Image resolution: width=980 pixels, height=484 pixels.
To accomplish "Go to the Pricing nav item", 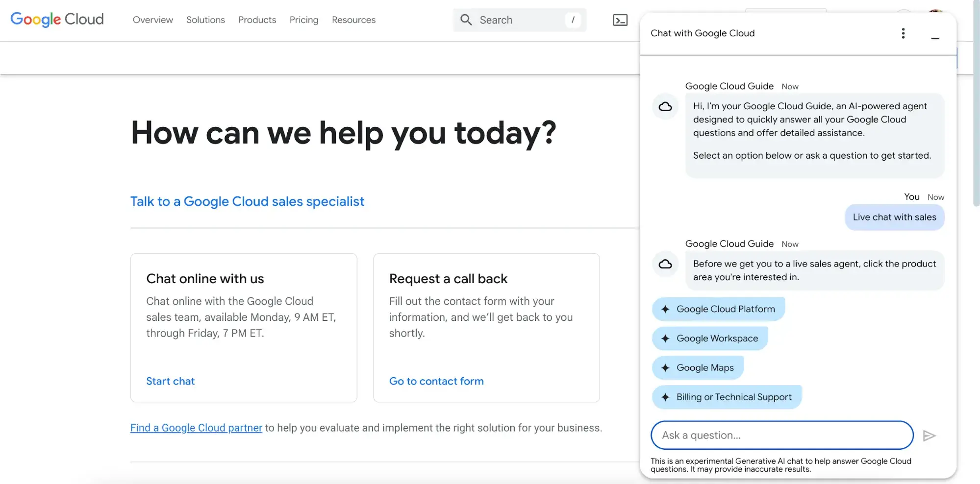I will (303, 20).
